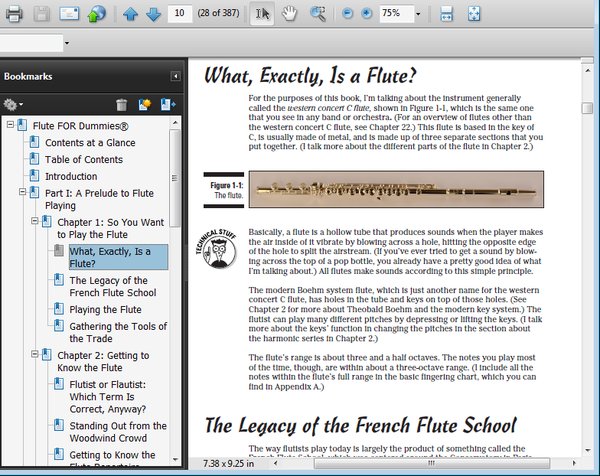Image resolution: width=600 pixels, height=476 pixels.
Task: Click the What, Exactly, Is a Flute? heading
Action: point(310,75)
